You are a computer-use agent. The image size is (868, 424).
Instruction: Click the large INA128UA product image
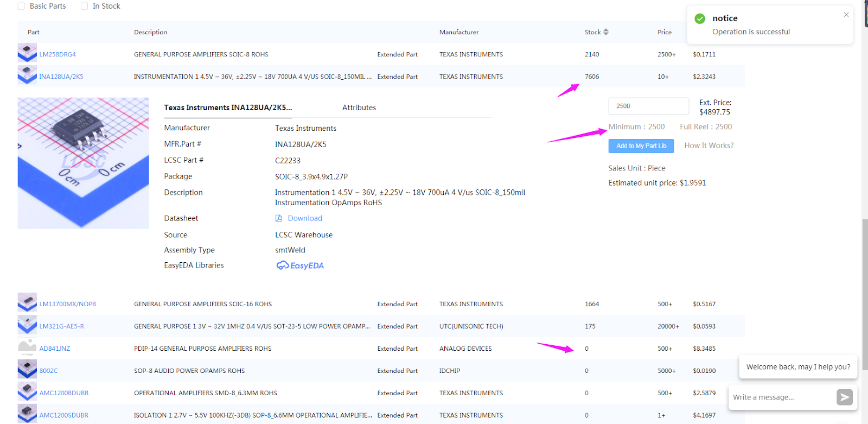click(x=83, y=163)
